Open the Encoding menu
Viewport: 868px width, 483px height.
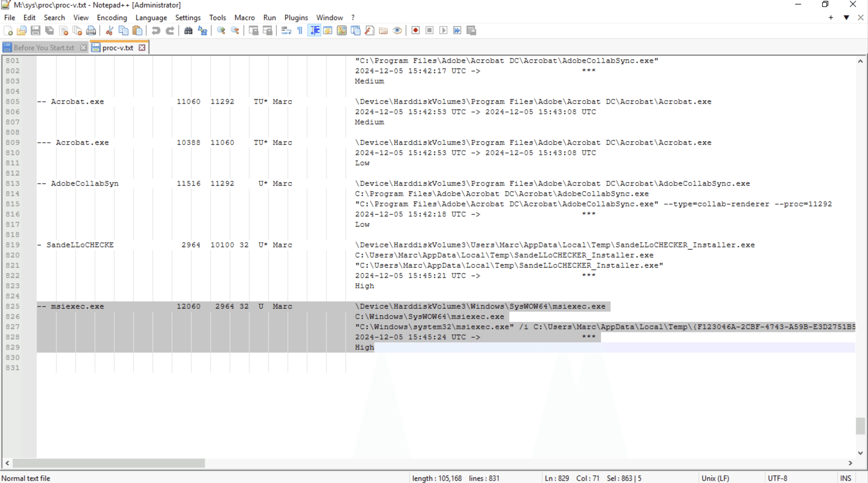112,17
